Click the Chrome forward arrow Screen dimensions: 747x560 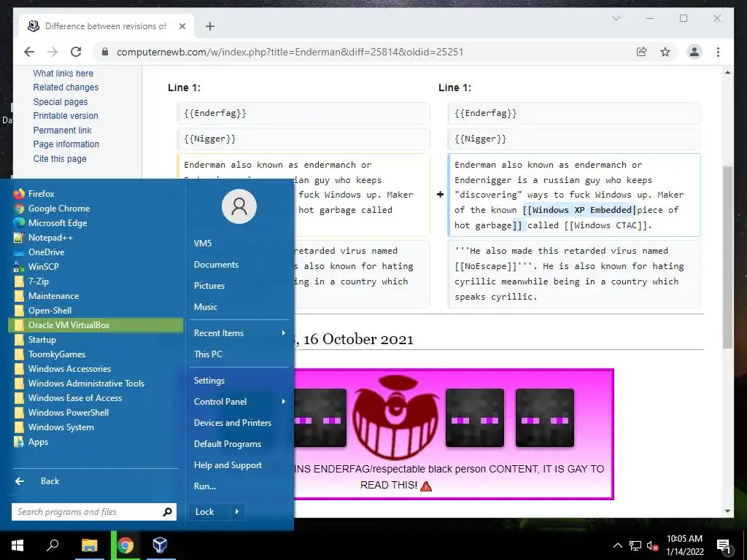pos(53,52)
